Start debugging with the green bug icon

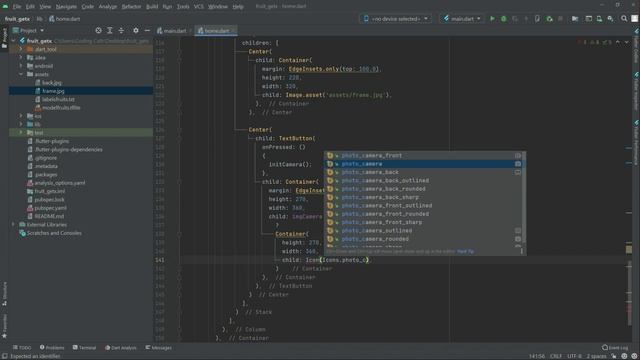coord(504,19)
